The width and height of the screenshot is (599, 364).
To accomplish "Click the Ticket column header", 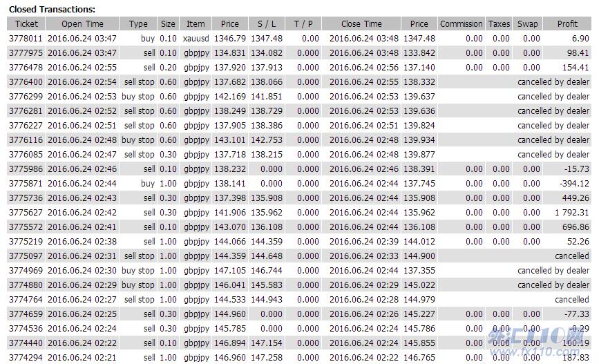I will [26, 23].
